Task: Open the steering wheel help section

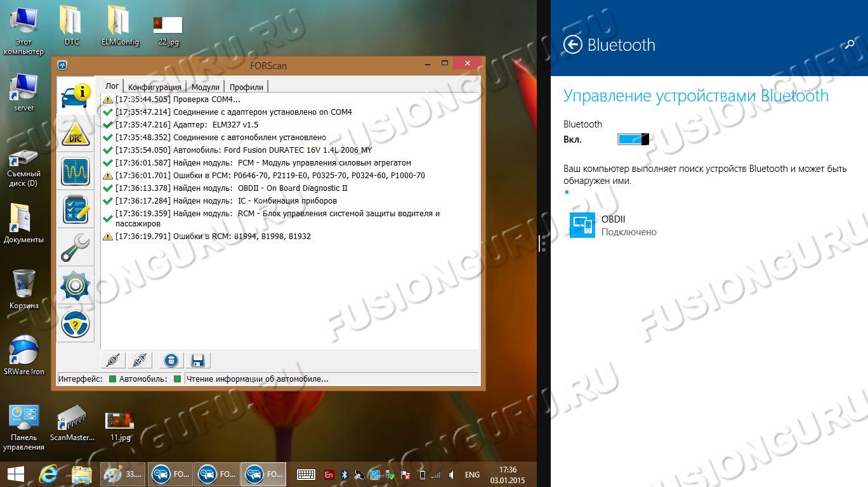Action: [75, 324]
